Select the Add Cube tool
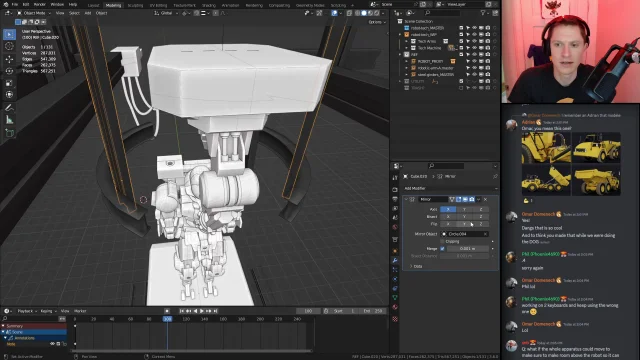 pyautogui.click(x=9, y=133)
